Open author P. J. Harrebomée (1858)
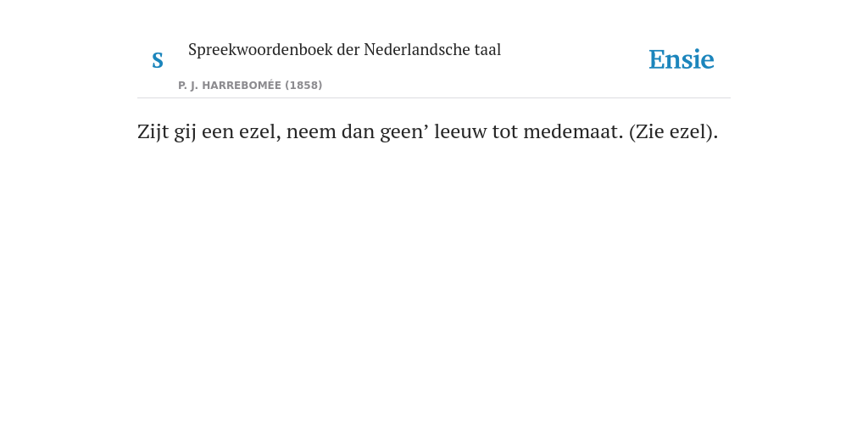 click(250, 86)
